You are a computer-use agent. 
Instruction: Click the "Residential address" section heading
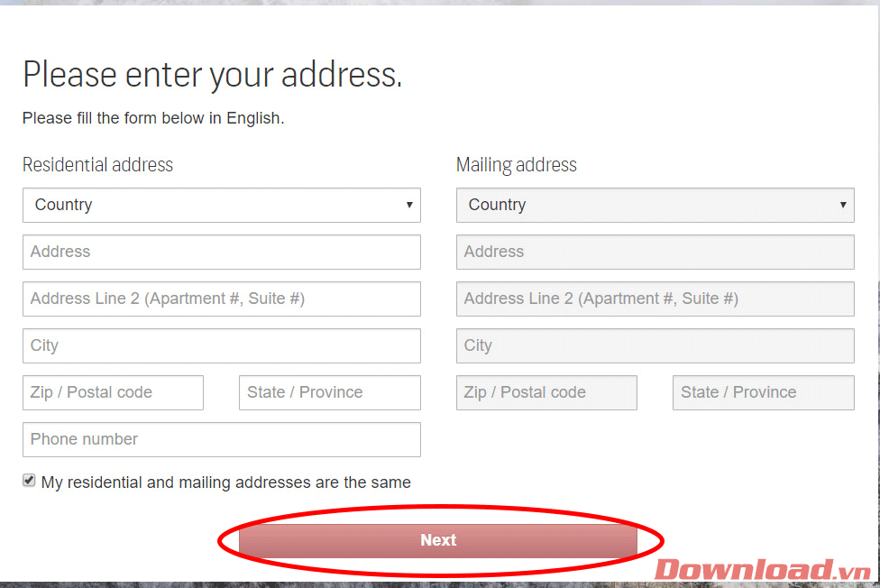pos(97,165)
